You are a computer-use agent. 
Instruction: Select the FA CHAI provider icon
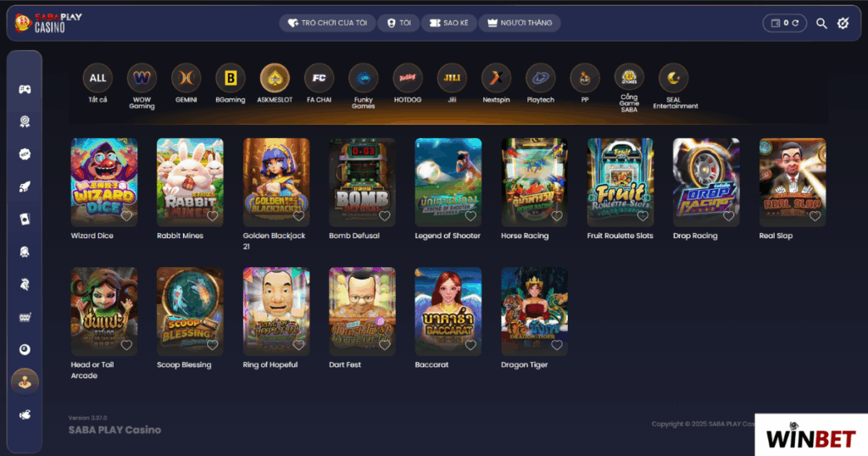[x=319, y=78]
